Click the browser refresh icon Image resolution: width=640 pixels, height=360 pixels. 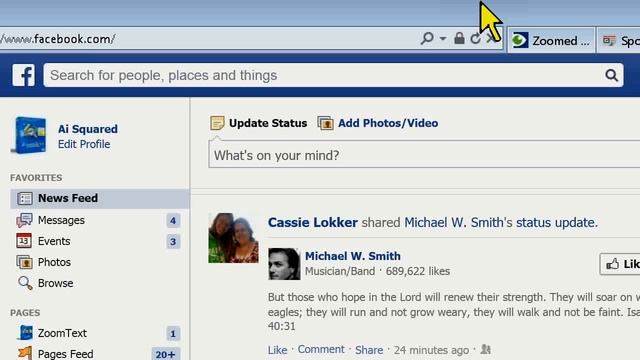point(476,39)
